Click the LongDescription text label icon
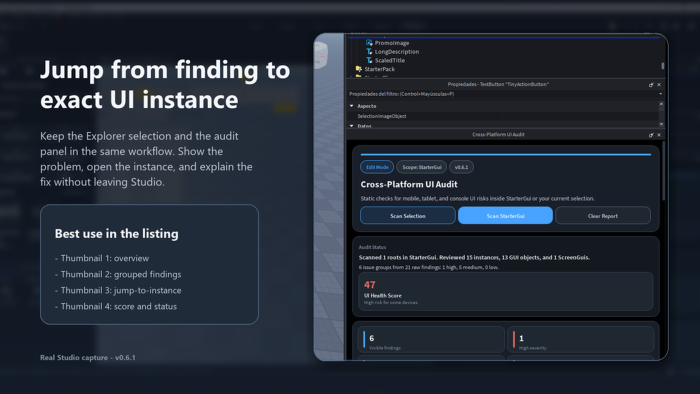Image resolution: width=700 pixels, height=394 pixels. tap(369, 52)
